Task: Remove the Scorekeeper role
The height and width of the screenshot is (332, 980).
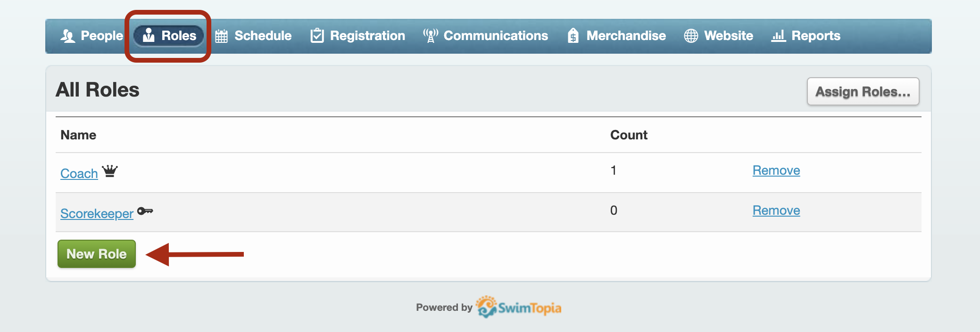Action: coord(776,211)
